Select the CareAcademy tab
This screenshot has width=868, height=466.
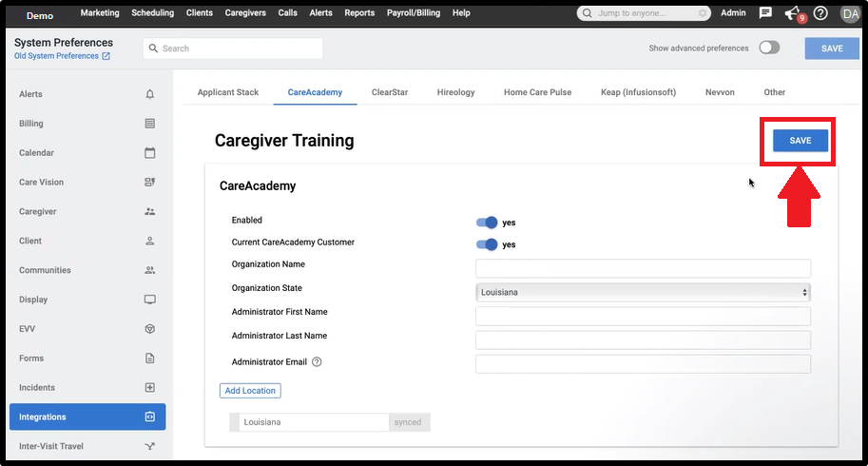315,92
